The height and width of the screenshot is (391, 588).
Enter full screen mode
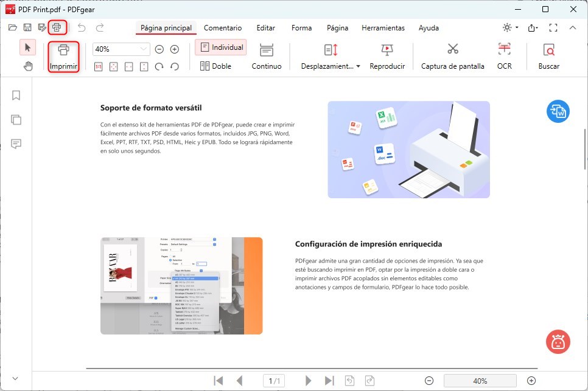(x=553, y=28)
